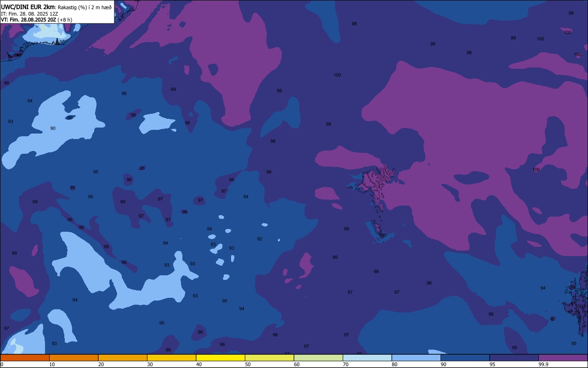
Task: Click the purple above-99.9 legend swatch
Action: (563, 357)
